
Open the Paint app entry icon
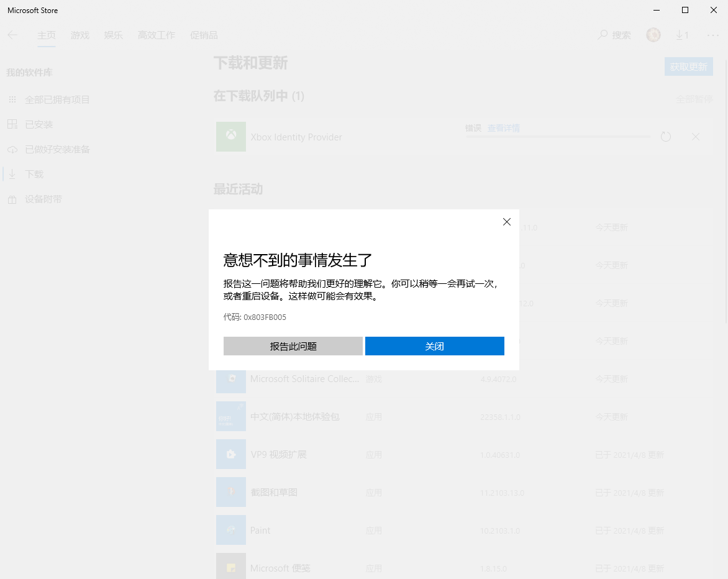point(230,530)
